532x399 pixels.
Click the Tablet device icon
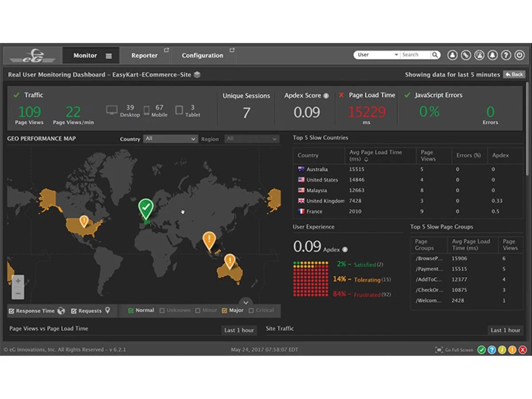pos(179,110)
